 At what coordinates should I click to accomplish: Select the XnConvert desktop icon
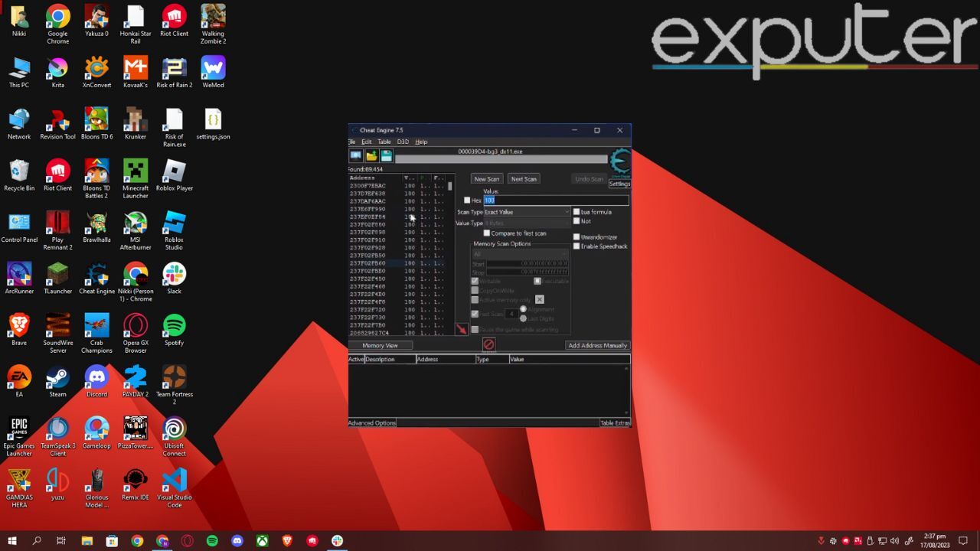point(96,73)
